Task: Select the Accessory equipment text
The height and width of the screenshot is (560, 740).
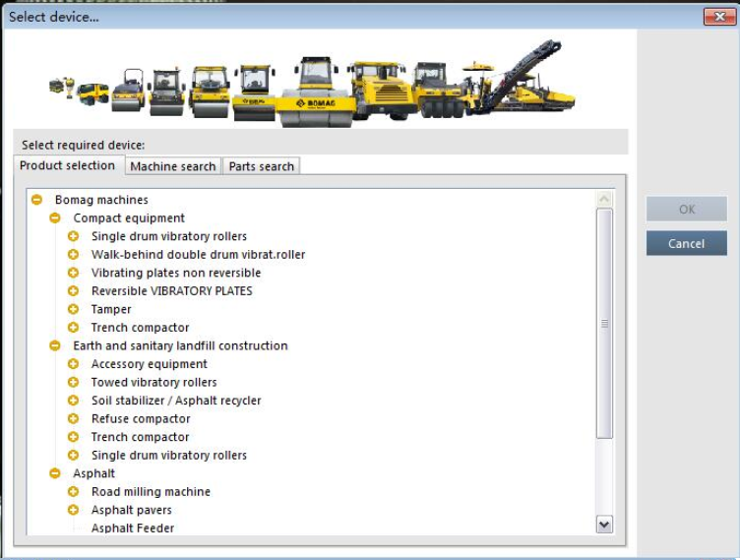Action: 150,364
